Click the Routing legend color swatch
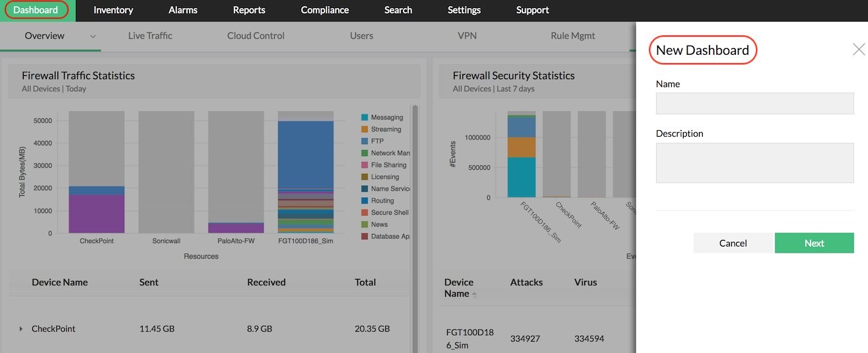The image size is (868, 353). pyautogui.click(x=365, y=201)
